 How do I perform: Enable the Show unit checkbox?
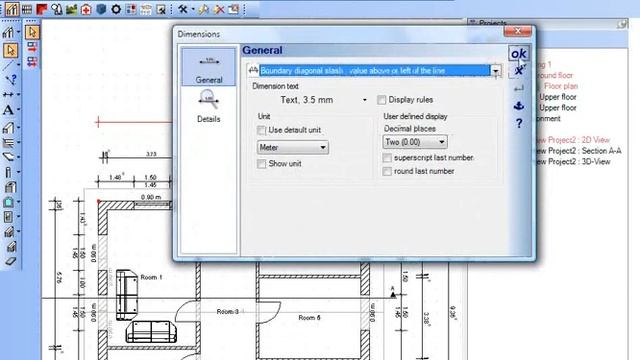[x=261, y=164]
